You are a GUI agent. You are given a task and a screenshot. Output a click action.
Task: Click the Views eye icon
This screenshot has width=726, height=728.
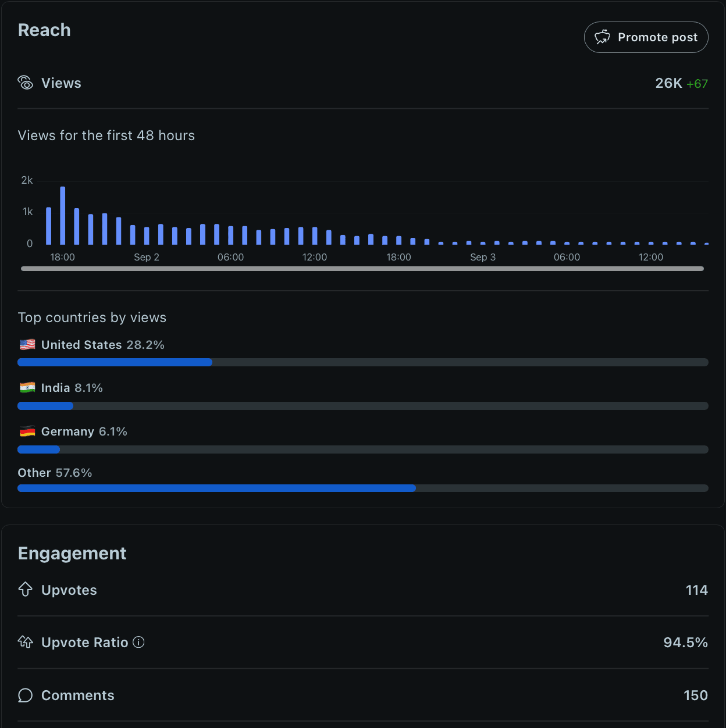point(26,83)
